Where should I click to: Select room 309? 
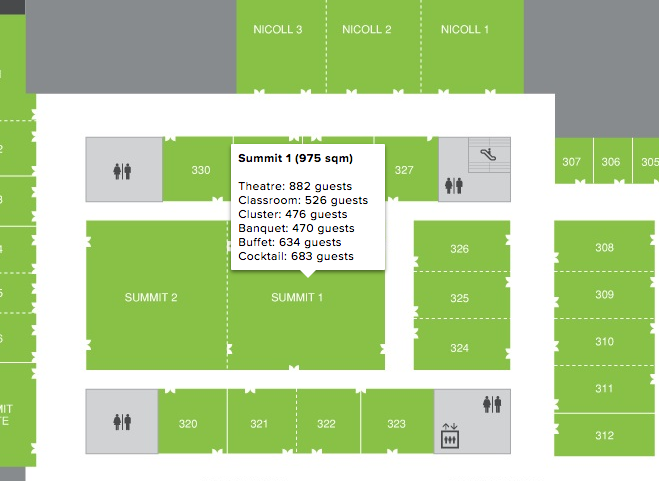point(604,295)
